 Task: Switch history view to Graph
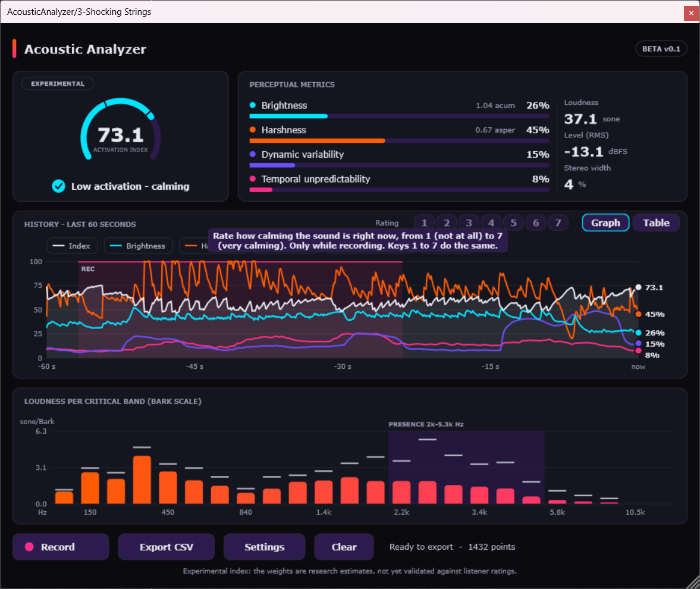point(606,223)
